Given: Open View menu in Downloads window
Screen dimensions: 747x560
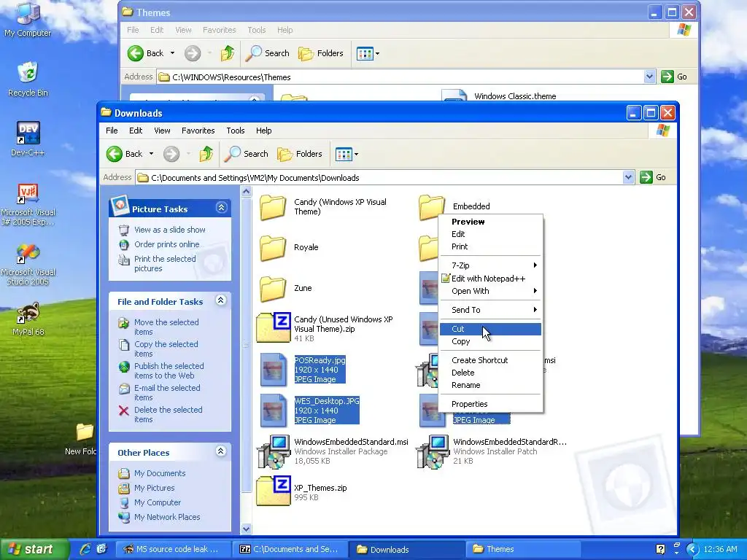Looking at the screenshot, I should click(162, 131).
